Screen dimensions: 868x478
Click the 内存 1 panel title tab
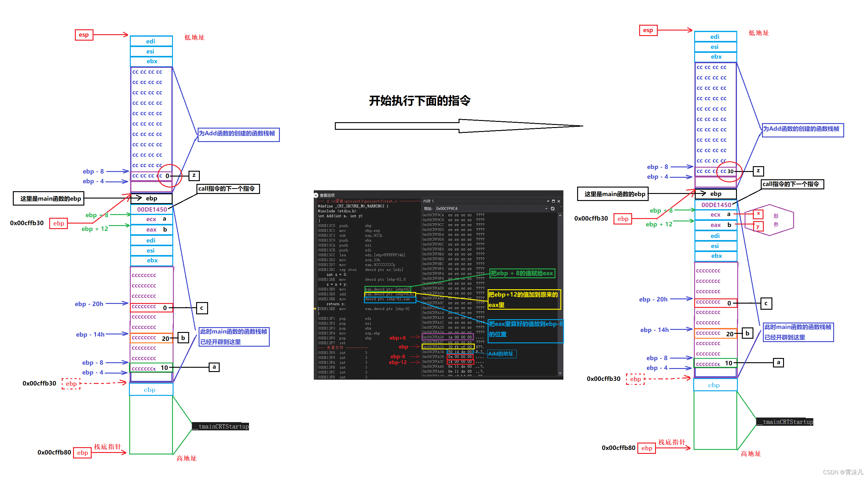pyautogui.click(x=428, y=201)
